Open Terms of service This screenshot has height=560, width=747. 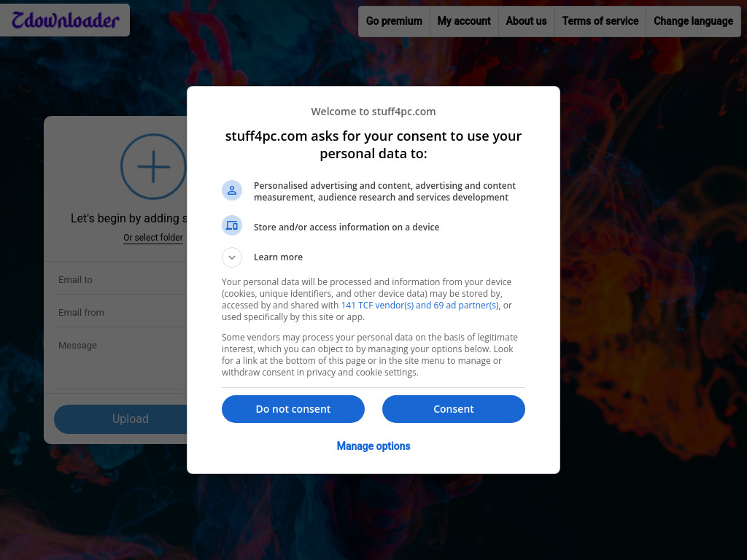pos(600,21)
